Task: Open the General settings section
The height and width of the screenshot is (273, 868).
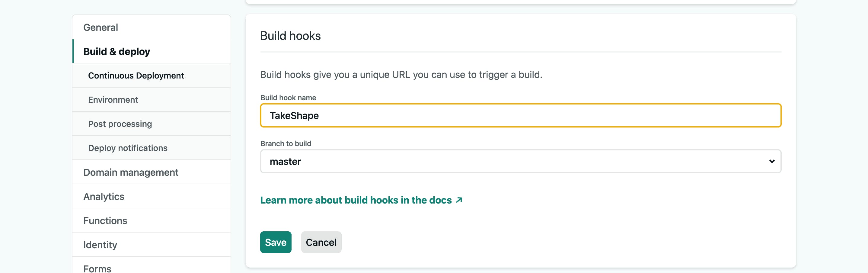Action: pyautogui.click(x=151, y=27)
